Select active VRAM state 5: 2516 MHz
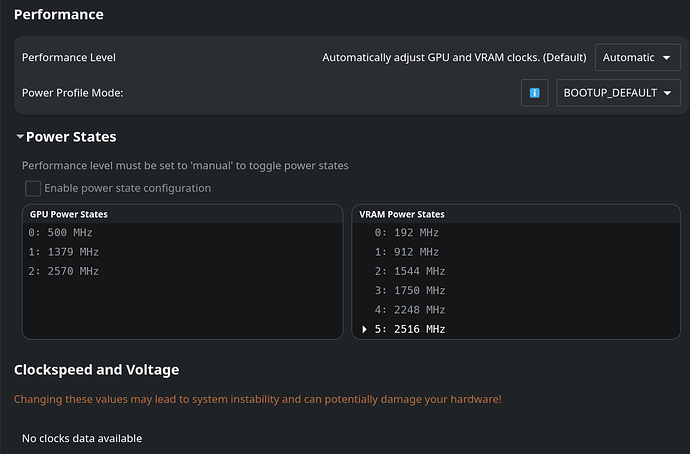The width and height of the screenshot is (690, 454). 516,329
